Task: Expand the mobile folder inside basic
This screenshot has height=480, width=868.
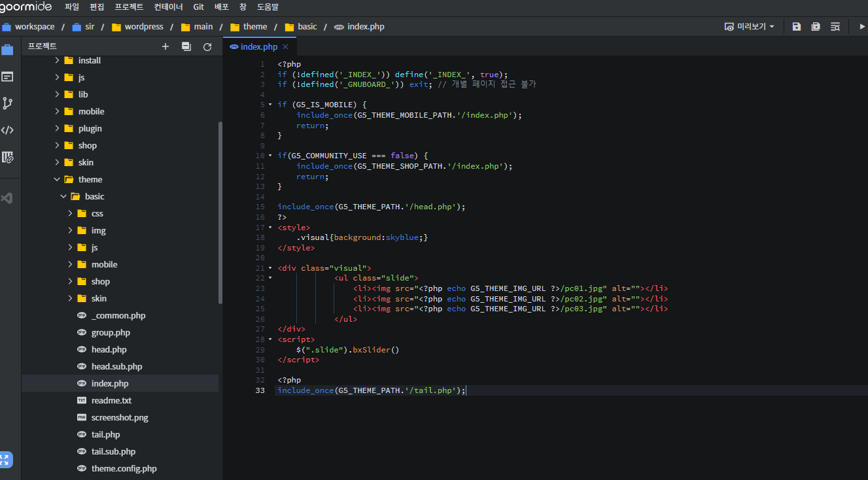Action: tap(70, 264)
